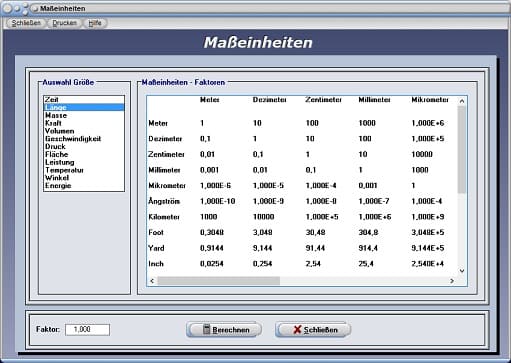Viewport: 511px width, 363px height.
Task: Click the Inch row label
Action: point(156,264)
